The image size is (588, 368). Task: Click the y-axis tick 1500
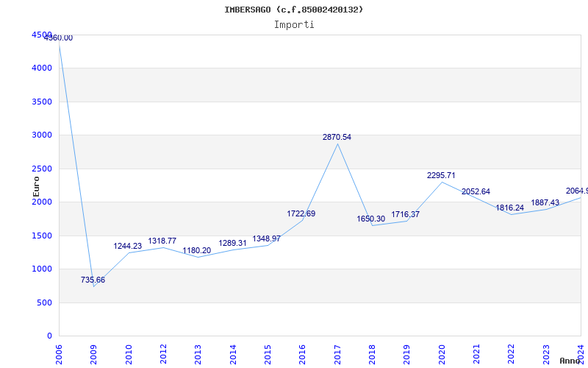click(42, 236)
